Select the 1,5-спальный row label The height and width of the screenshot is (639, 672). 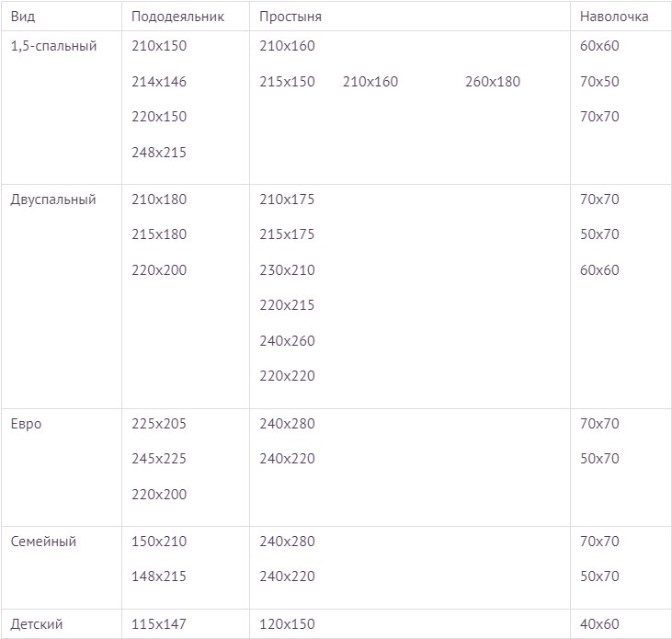(x=53, y=45)
